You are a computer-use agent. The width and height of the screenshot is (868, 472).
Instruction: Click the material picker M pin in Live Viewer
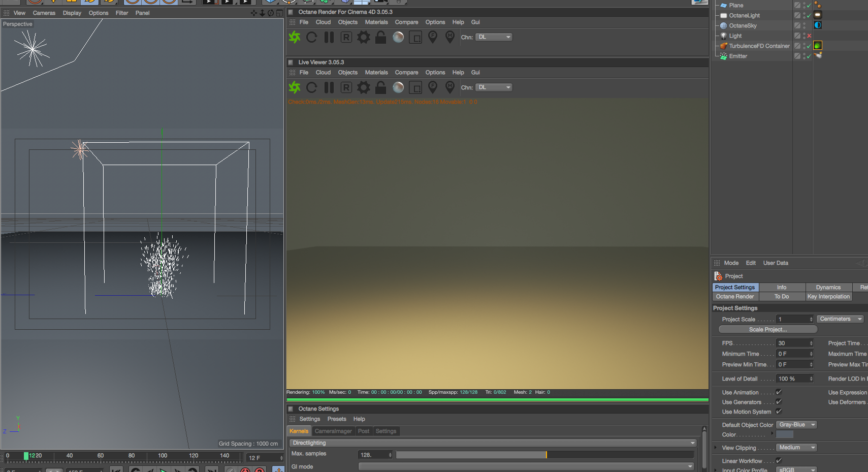450,87
